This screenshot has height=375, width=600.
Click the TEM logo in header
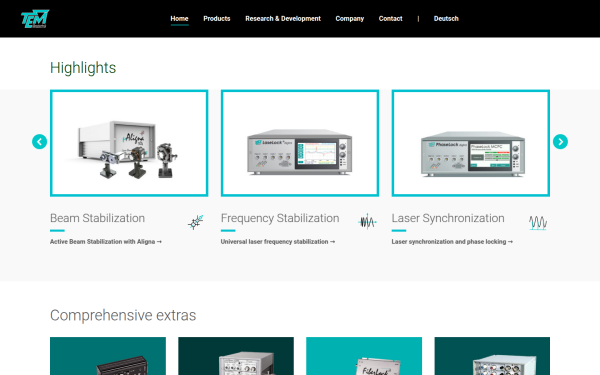35,19
